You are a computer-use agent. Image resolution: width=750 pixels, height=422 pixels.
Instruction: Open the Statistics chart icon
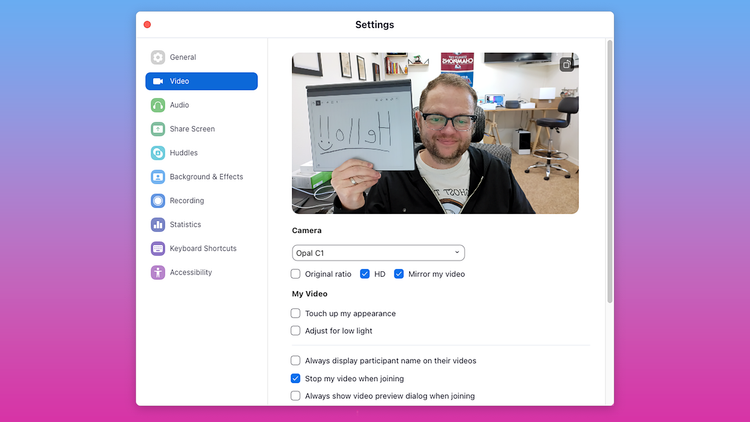(x=158, y=225)
